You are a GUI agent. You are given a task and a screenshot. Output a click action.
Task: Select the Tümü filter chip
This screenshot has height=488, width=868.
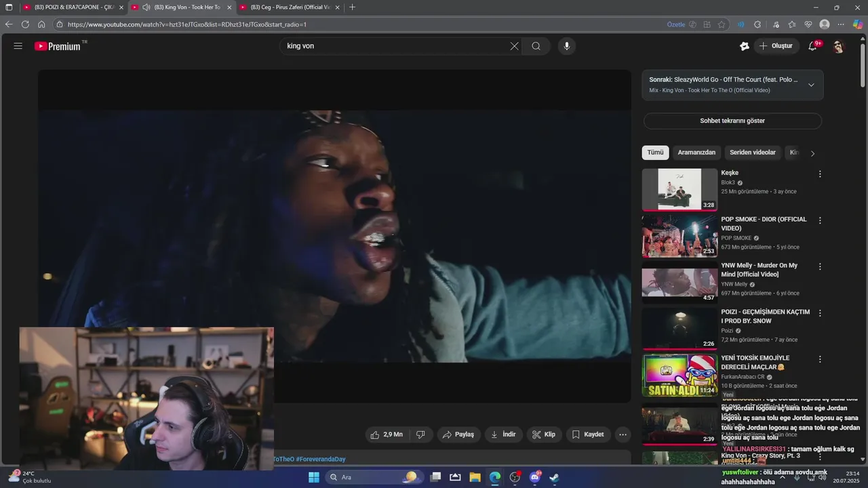tap(655, 152)
